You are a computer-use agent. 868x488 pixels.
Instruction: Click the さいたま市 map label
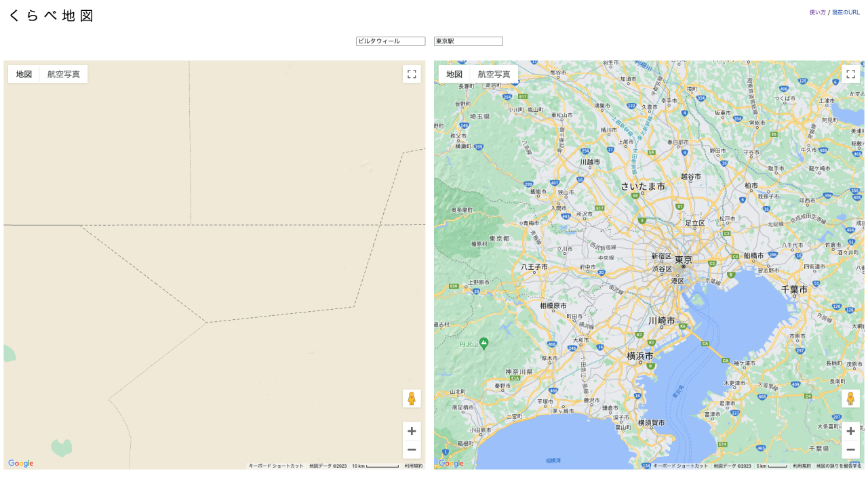643,186
